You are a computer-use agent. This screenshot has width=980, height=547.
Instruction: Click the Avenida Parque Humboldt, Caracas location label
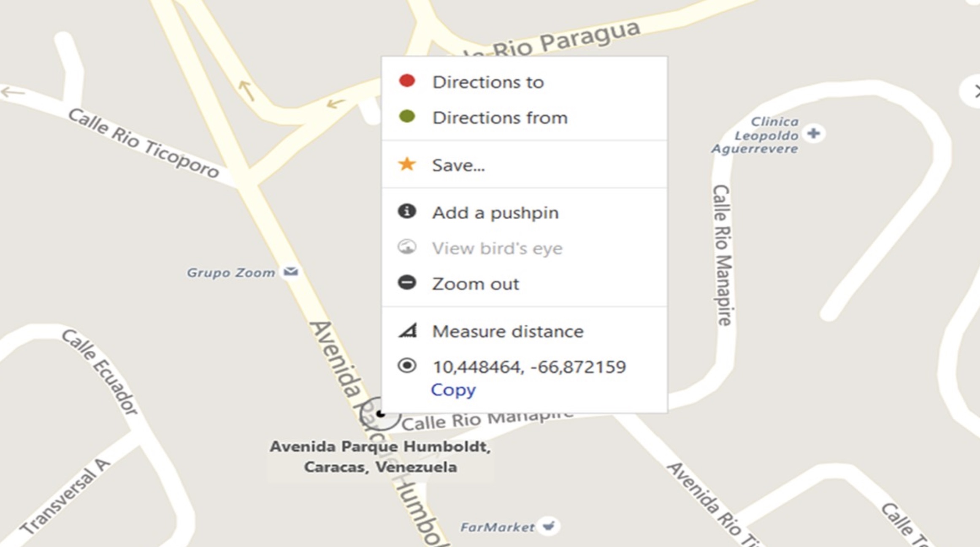(x=380, y=457)
